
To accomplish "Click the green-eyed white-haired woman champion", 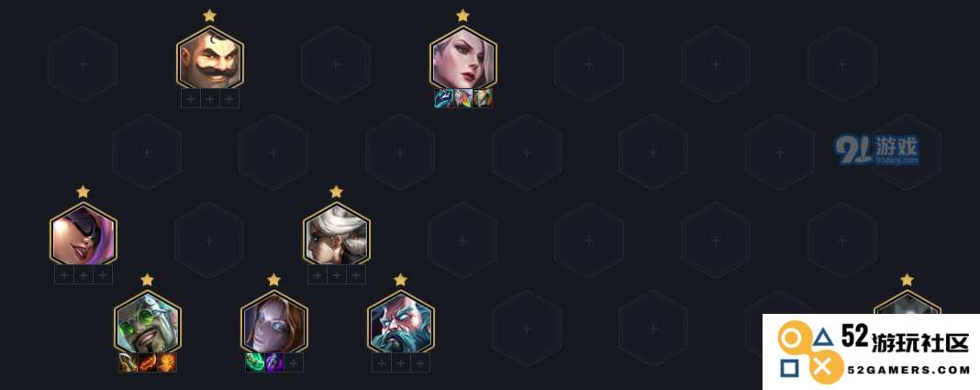I will pos(463,58).
